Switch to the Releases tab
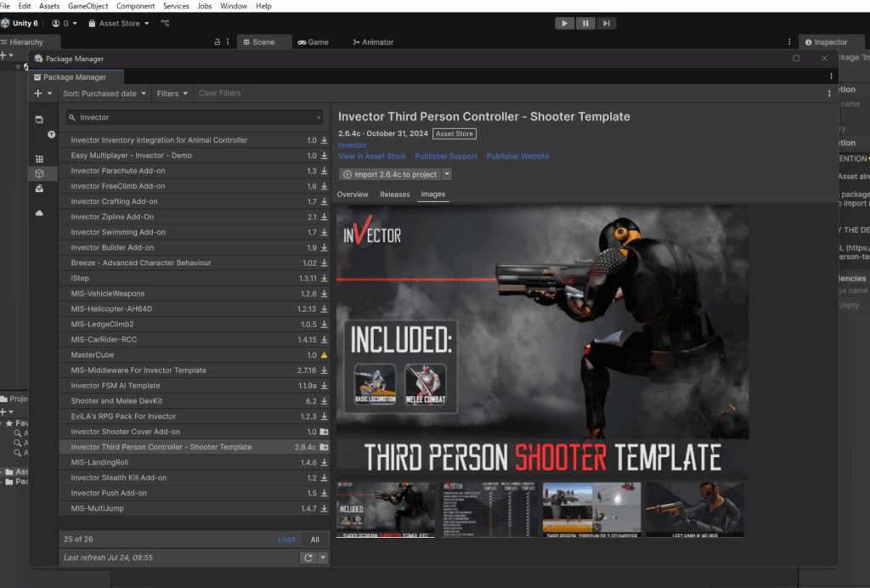870x588 pixels. pyautogui.click(x=394, y=195)
